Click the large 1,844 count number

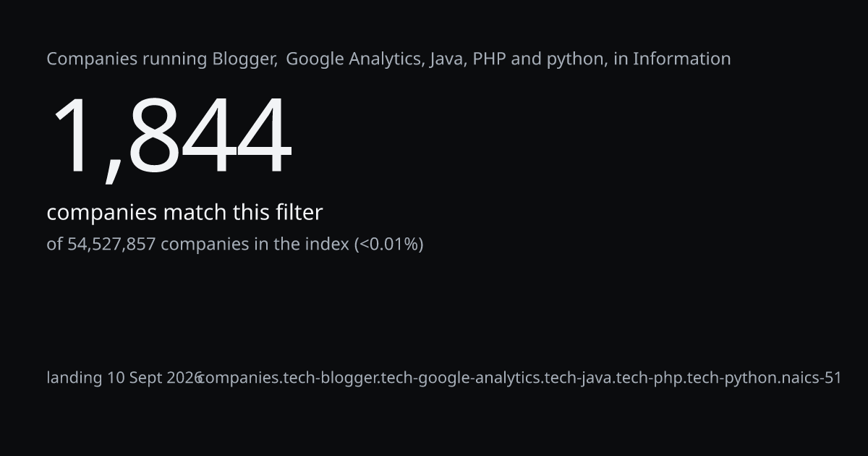170,136
